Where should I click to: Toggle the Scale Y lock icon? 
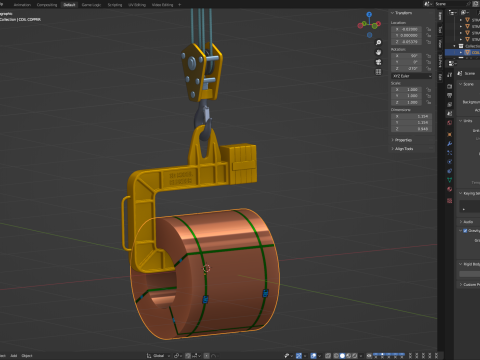point(429,96)
